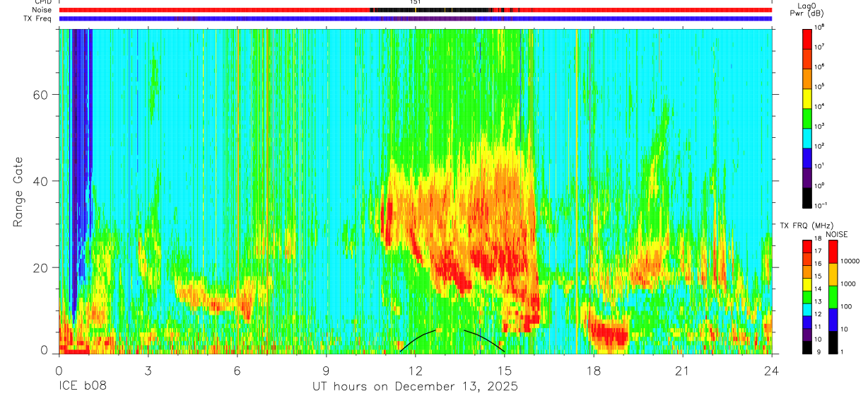Click the x-axis tick label '6'
This screenshot has width=868, height=401.
coord(237,371)
